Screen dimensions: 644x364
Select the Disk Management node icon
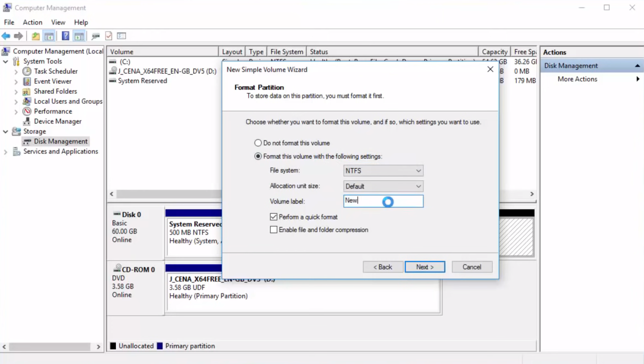click(x=27, y=141)
